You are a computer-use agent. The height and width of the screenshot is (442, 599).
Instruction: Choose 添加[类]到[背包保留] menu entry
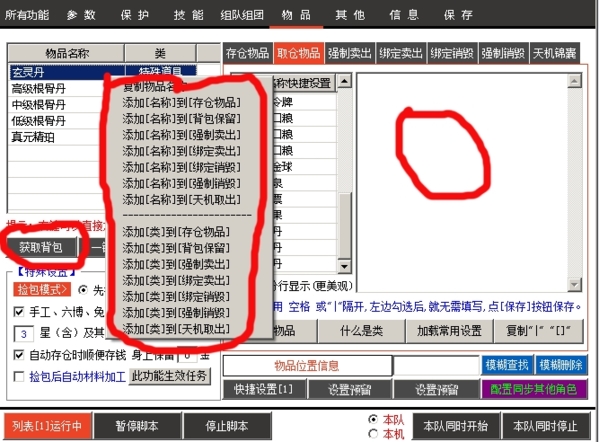pos(176,248)
